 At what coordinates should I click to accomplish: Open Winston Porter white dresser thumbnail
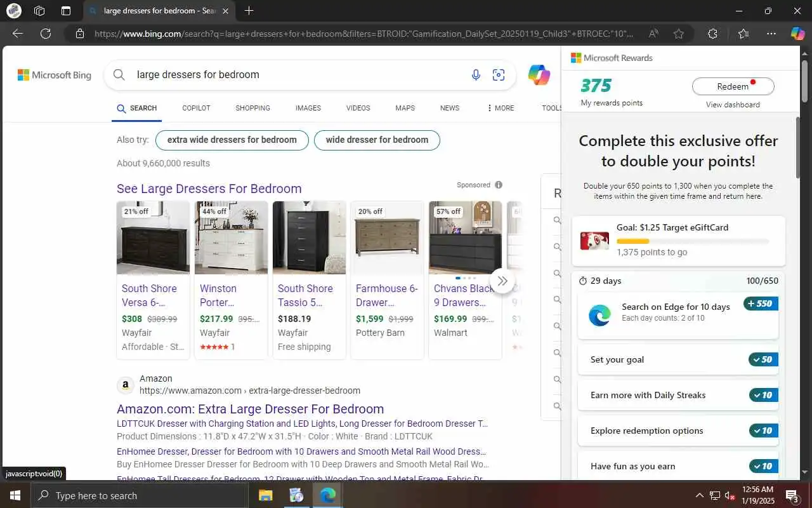tap(231, 237)
